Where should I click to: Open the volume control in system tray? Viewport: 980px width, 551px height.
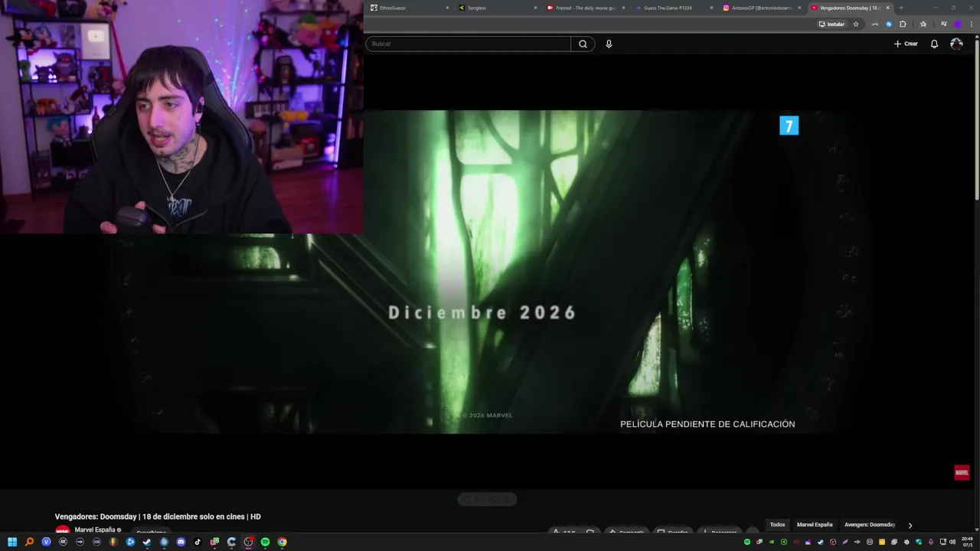[952, 542]
